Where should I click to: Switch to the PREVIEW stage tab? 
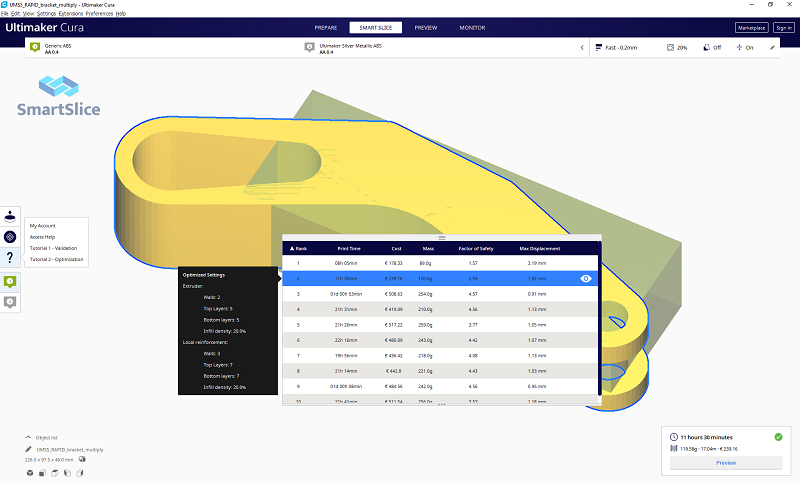click(426, 28)
